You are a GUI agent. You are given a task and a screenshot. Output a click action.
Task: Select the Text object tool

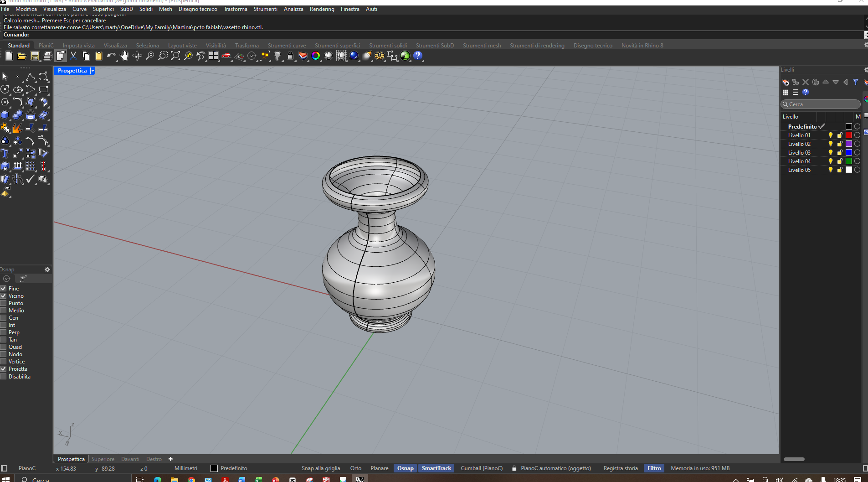coord(5,153)
